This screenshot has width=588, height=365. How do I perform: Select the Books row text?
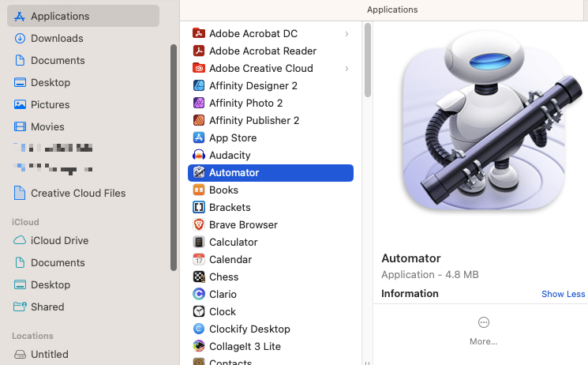pyautogui.click(x=223, y=190)
